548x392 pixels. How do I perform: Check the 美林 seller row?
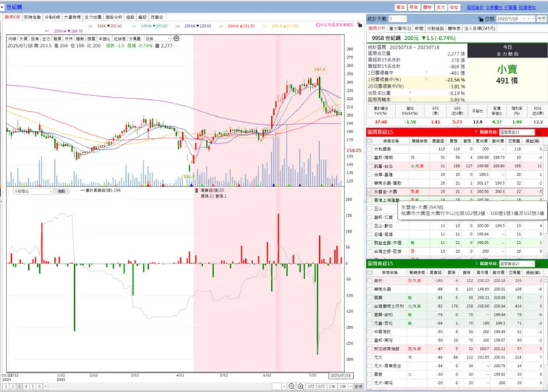click(x=370, y=280)
